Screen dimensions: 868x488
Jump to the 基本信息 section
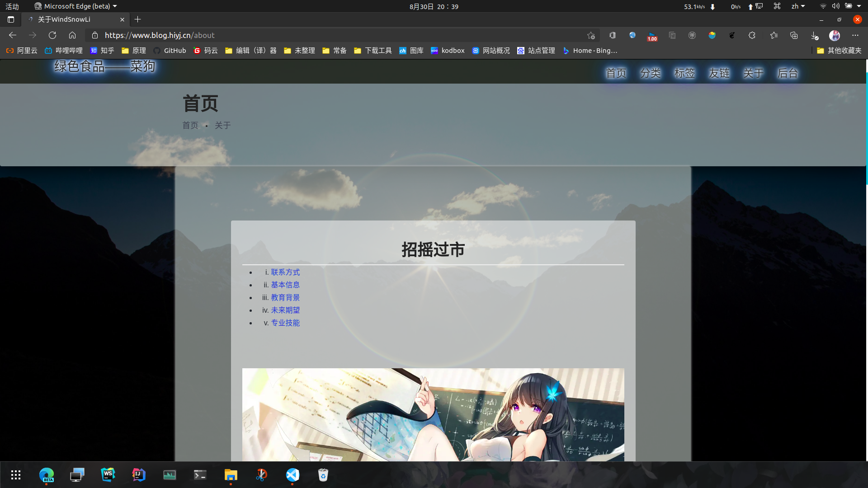coord(285,285)
